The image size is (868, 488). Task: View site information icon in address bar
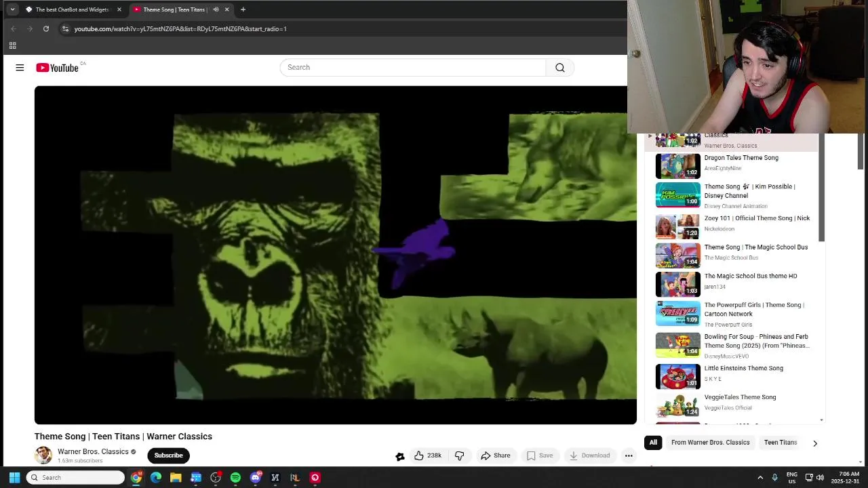tap(65, 28)
